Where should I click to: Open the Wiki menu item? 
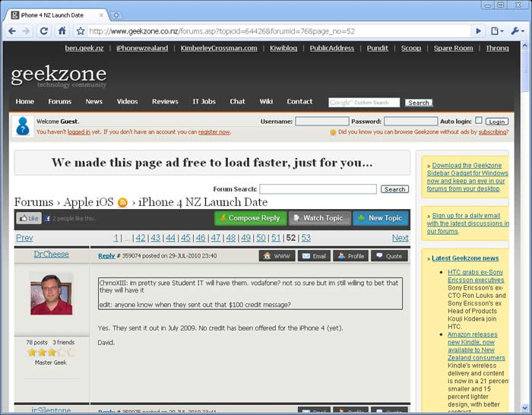(x=266, y=101)
